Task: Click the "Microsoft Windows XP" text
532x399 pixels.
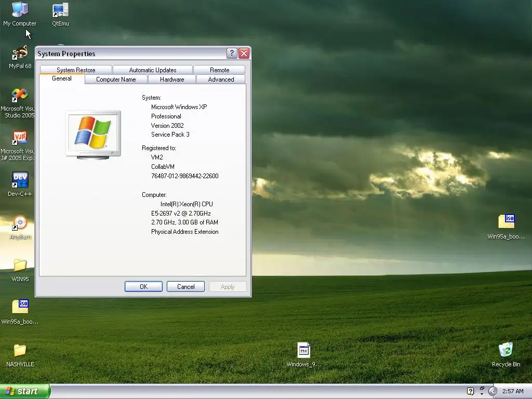Action: click(x=179, y=107)
